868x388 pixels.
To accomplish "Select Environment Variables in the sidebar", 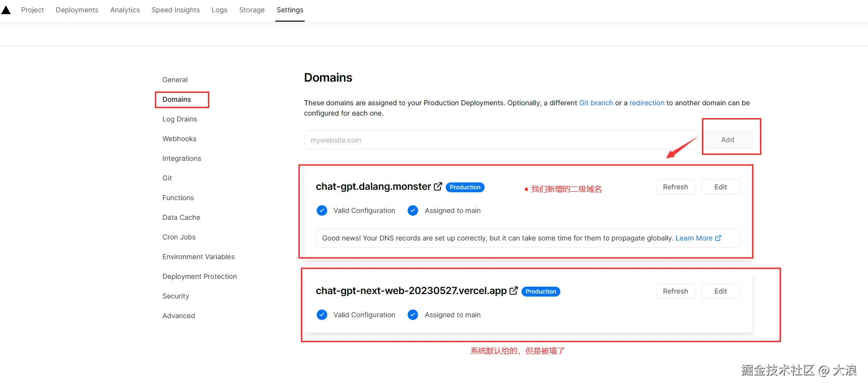I will 199,257.
